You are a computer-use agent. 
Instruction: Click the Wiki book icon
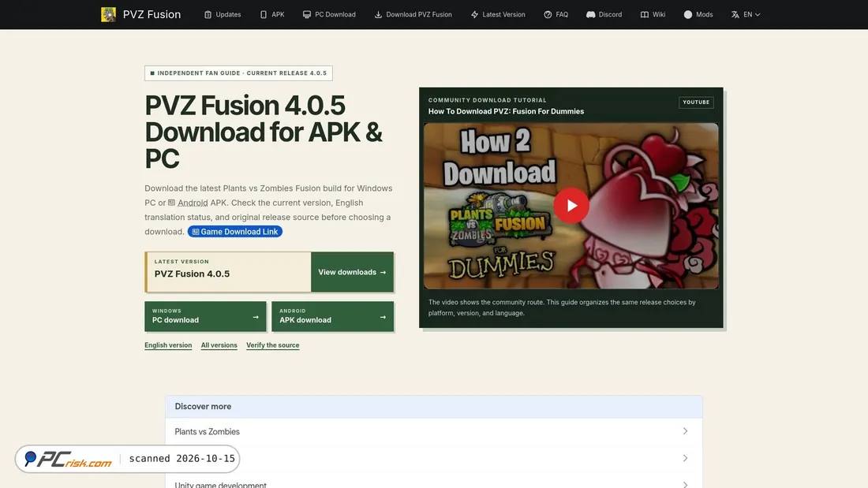(x=645, y=14)
